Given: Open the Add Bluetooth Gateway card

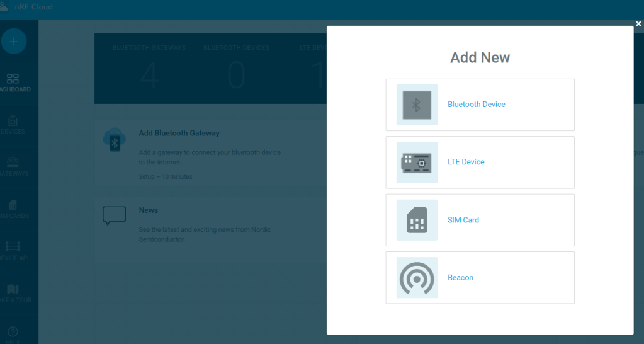Looking at the screenshot, I should click(179, 134).
